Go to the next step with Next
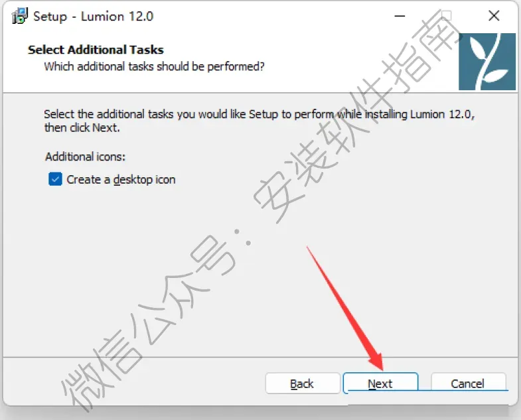521x420 pixels. [380, 384]
